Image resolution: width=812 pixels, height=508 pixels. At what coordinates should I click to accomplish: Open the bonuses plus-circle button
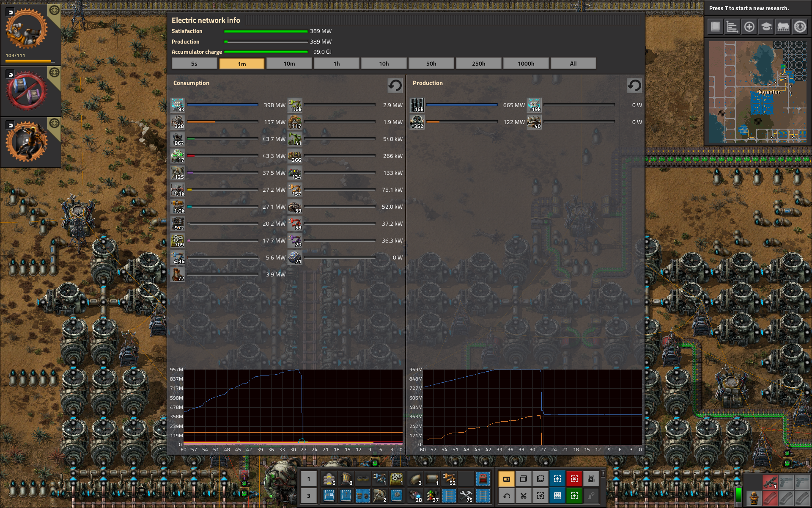[749, 27]
